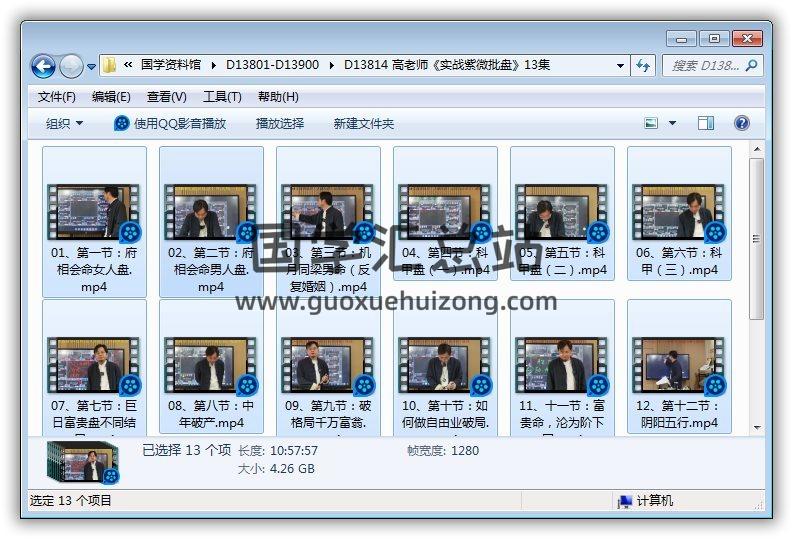Click the change view icon
The height and width of the screenshot is (539, 793).
point(652,123)
